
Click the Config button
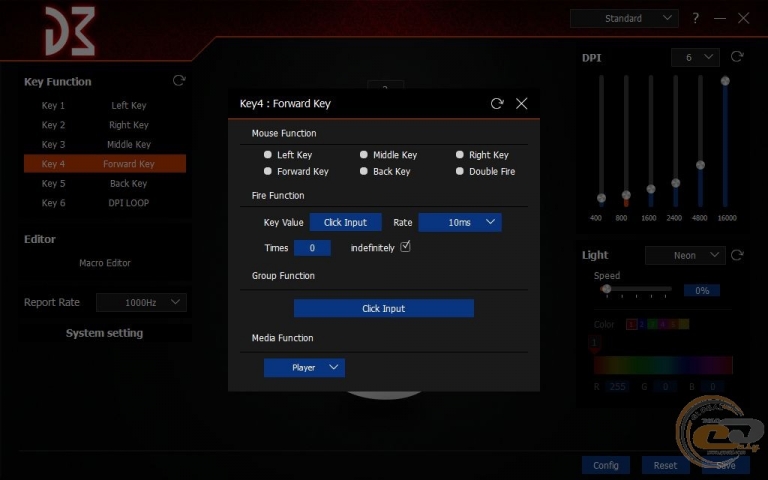coord(606,465)
